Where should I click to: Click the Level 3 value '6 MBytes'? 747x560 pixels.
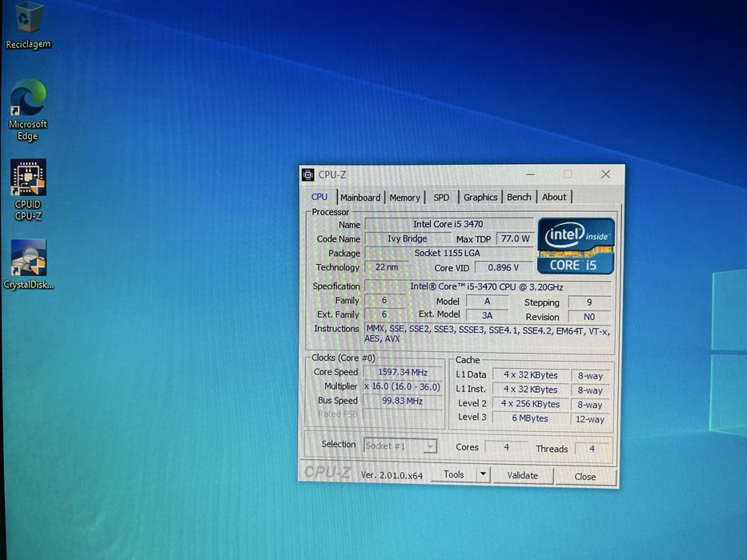(x=530, y=418)
